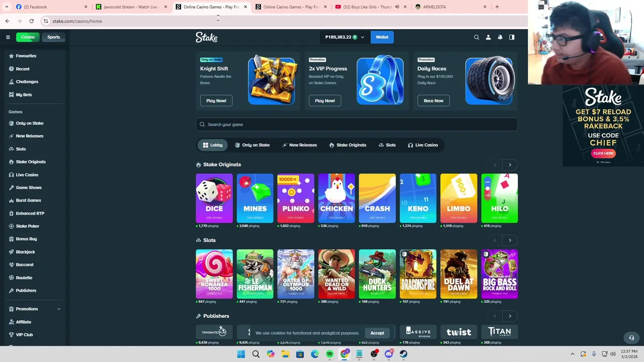Switch to Casino mode
Image resolution: width=644 pixels, height=362 pixels.
point(28,37)
